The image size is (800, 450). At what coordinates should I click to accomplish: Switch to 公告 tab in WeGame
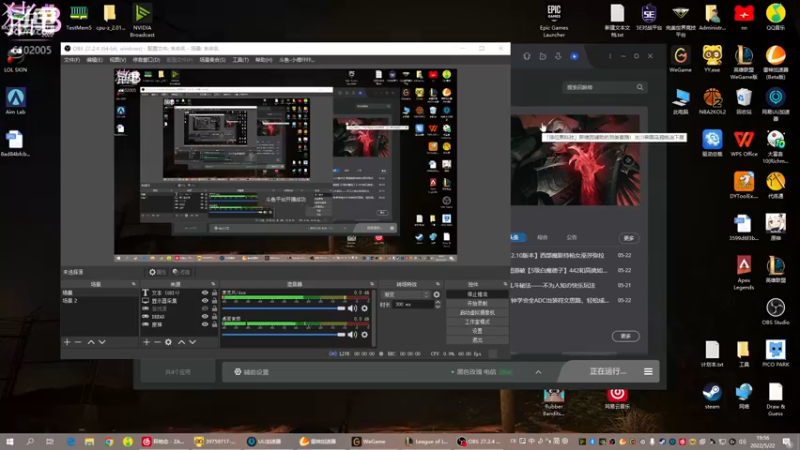[572, 237]
